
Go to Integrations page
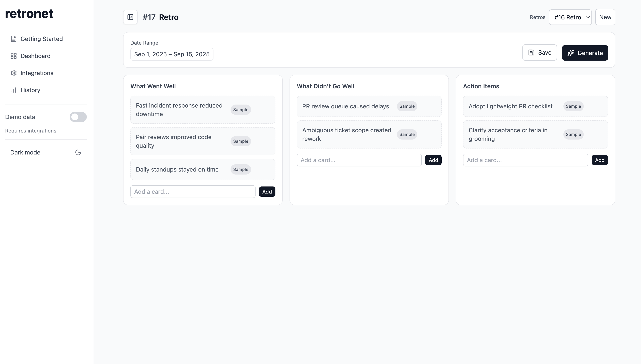pyautogui.click(x=37, y=73)
